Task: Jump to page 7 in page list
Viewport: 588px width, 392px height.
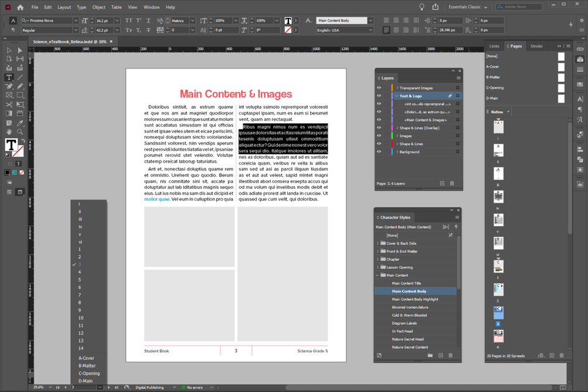Action: click(x=80, y=295)
